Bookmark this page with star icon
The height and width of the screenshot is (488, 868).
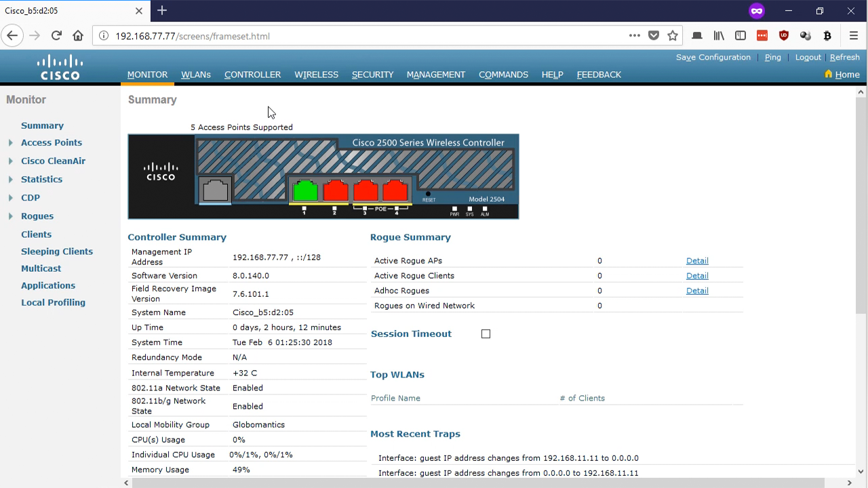tap(673, 36)
